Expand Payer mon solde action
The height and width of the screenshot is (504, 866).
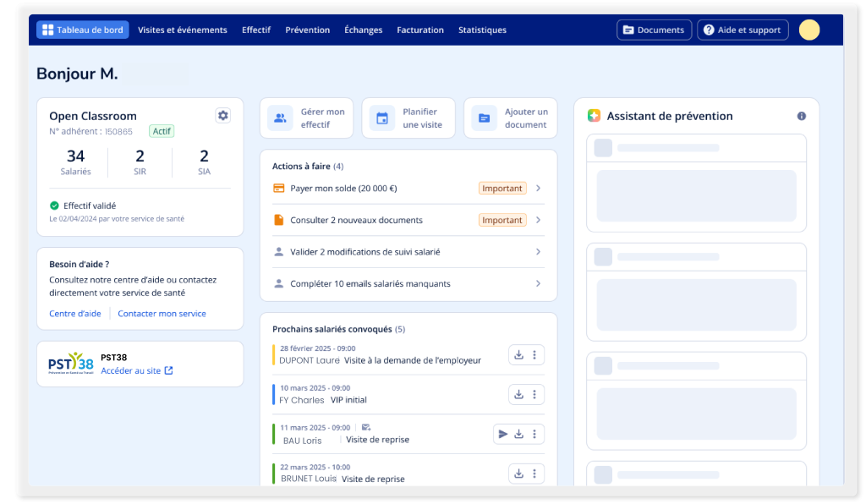click(x=538, y=189)
